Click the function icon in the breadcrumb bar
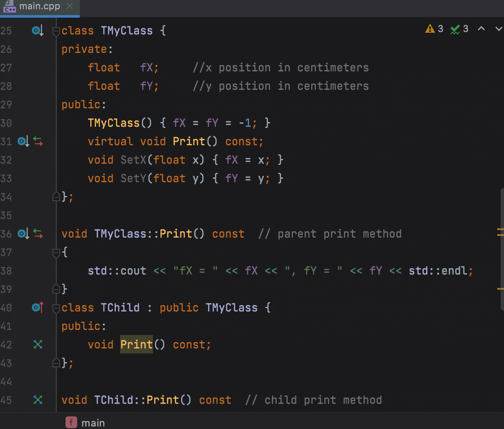 click(x=71, y=422)
